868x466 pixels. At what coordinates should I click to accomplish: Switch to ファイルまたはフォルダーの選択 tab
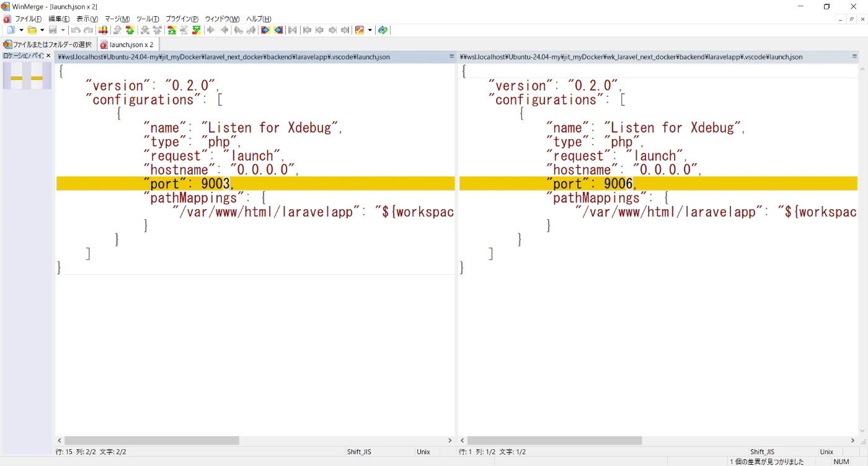[48, 45]
